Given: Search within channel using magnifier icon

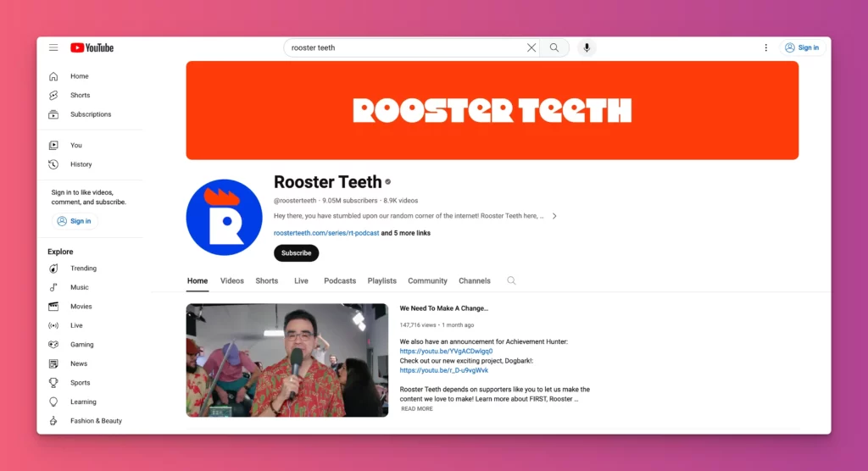Looking at the screenshot, I should click(x=511, y=280).
